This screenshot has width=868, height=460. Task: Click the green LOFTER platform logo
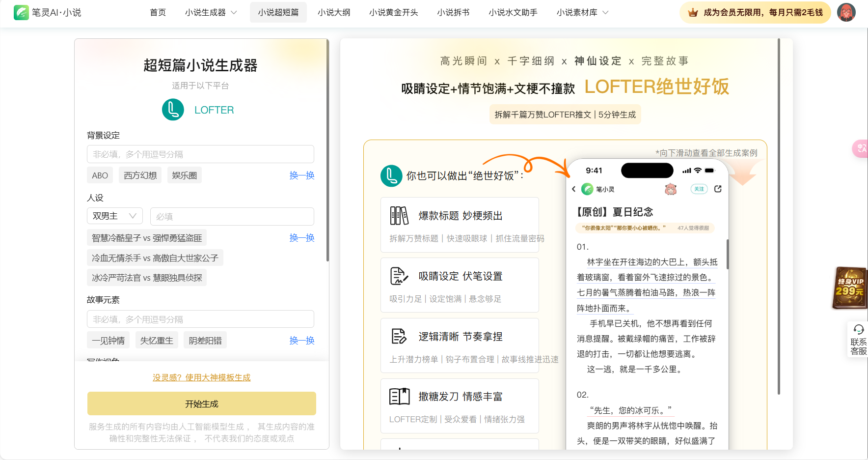pos(173,110)
